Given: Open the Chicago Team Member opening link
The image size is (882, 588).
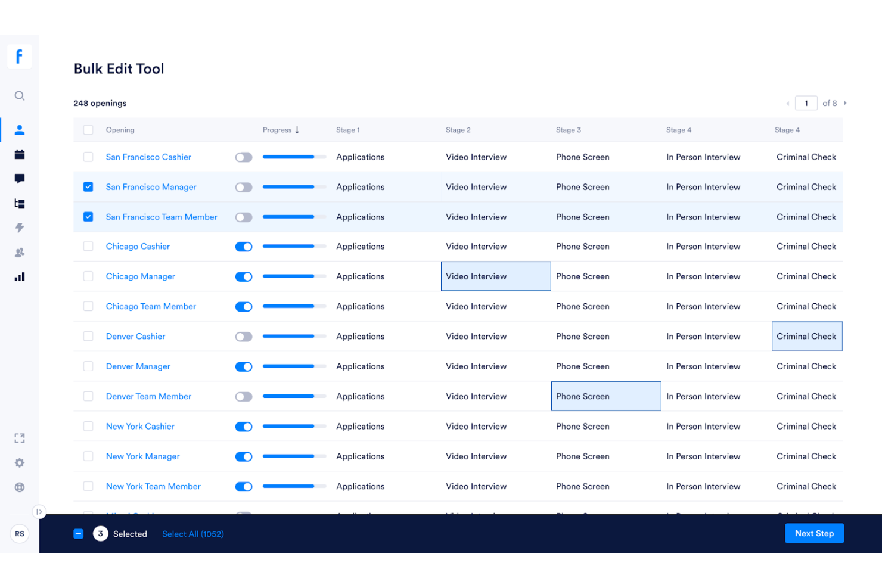Looking at the screenshot, I should pos(151,307).
